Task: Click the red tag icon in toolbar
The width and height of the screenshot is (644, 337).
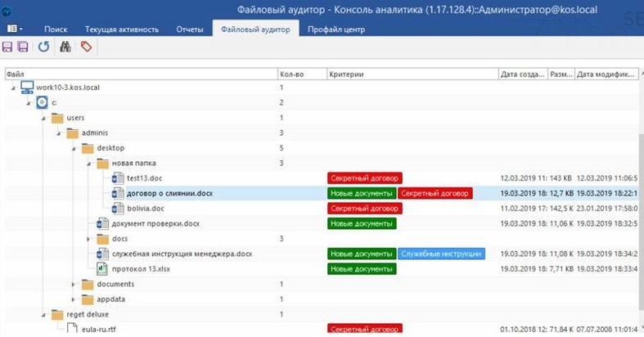Action: 86,47
